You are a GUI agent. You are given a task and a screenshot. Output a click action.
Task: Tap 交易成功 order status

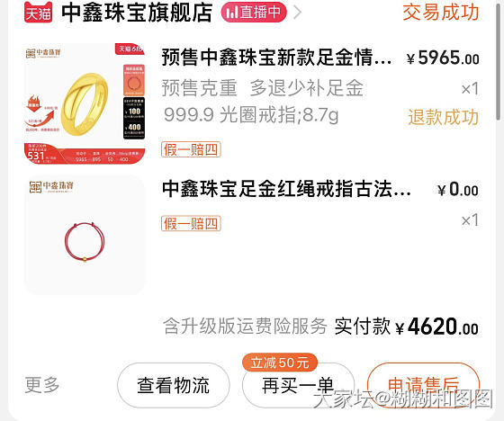(x=441, y=13)
